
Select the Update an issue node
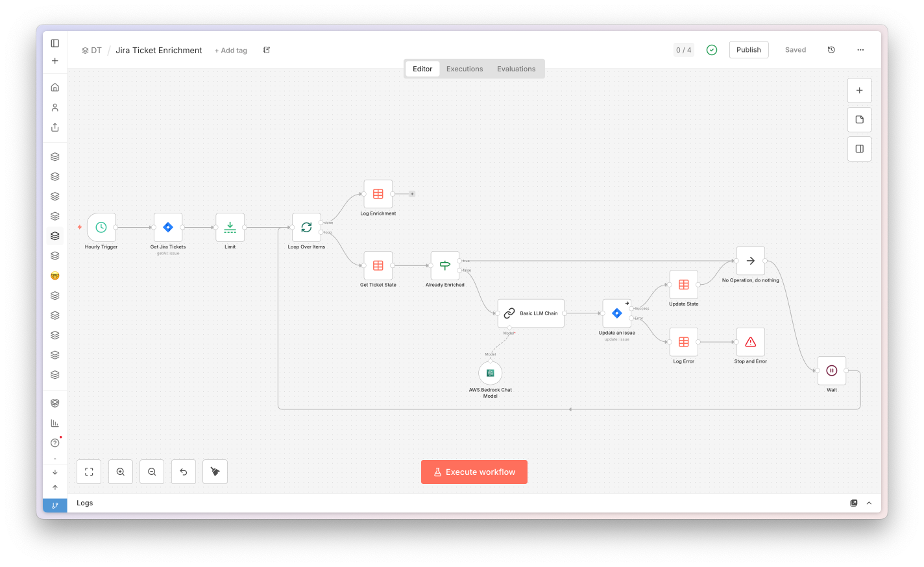(617, 313)
